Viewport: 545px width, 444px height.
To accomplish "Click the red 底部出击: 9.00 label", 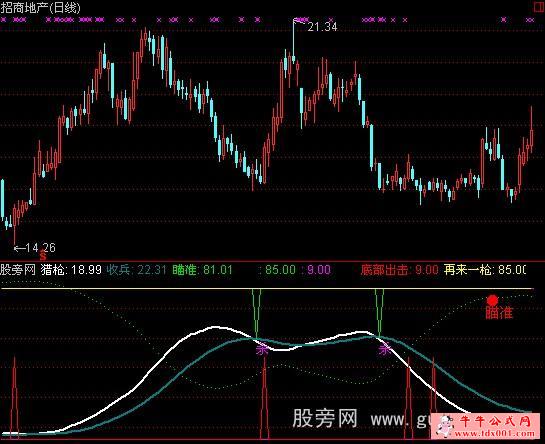I will coord(399,269).
